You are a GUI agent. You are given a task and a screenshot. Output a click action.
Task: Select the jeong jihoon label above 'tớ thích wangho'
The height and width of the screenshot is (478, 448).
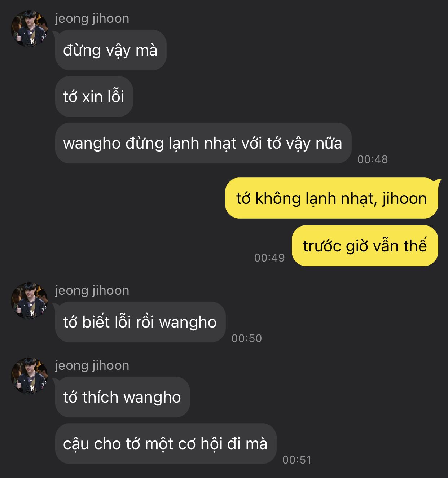(x=92, y=365)
